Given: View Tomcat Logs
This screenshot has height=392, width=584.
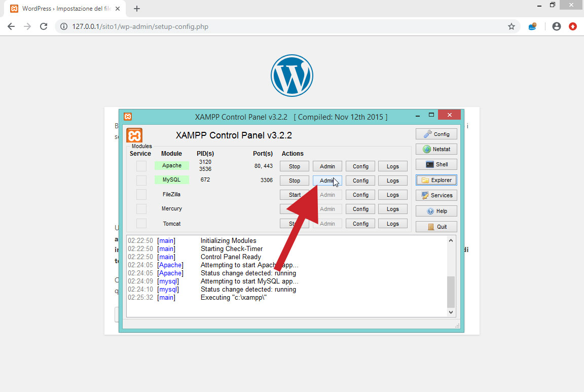Looking at the screenshot, I should coord(392,224).
